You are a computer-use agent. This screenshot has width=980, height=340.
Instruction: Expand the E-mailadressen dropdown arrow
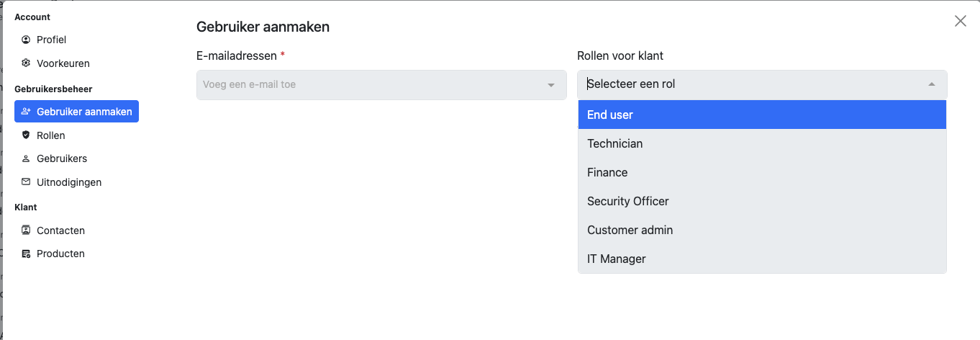(551, 85)
